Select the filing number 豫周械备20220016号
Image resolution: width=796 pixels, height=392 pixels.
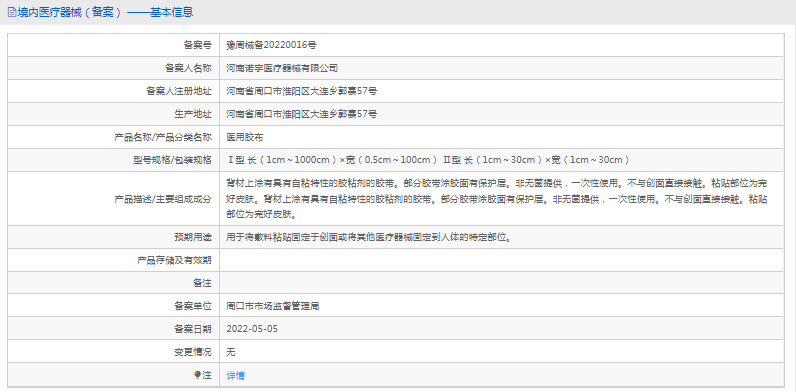click(x=271, y=45)
